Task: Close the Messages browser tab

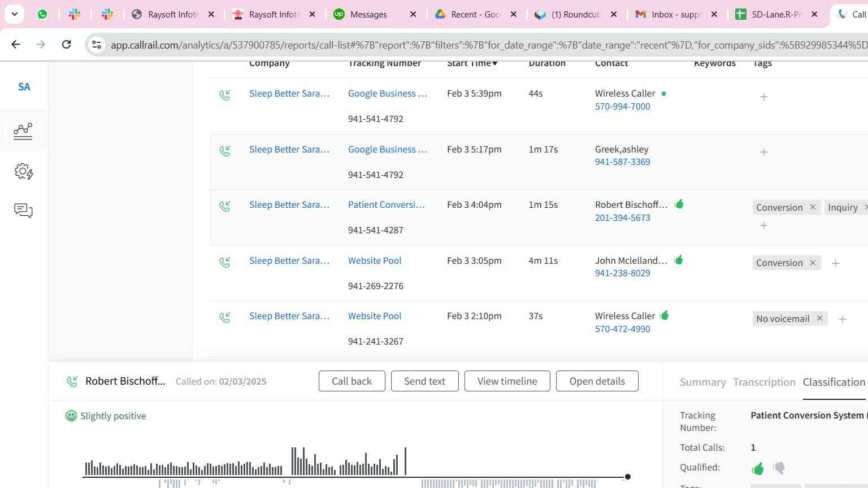Action: point(413,15)
